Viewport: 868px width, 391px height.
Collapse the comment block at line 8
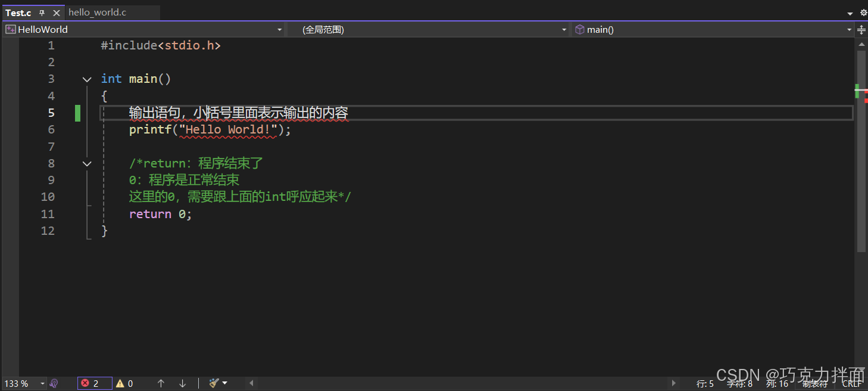coord(87,163)
